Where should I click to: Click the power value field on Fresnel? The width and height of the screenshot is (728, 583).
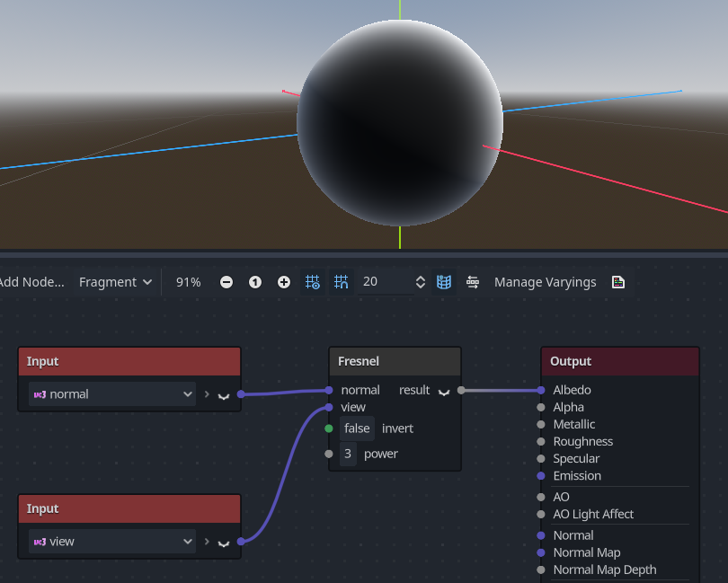[x=348, y=454]
